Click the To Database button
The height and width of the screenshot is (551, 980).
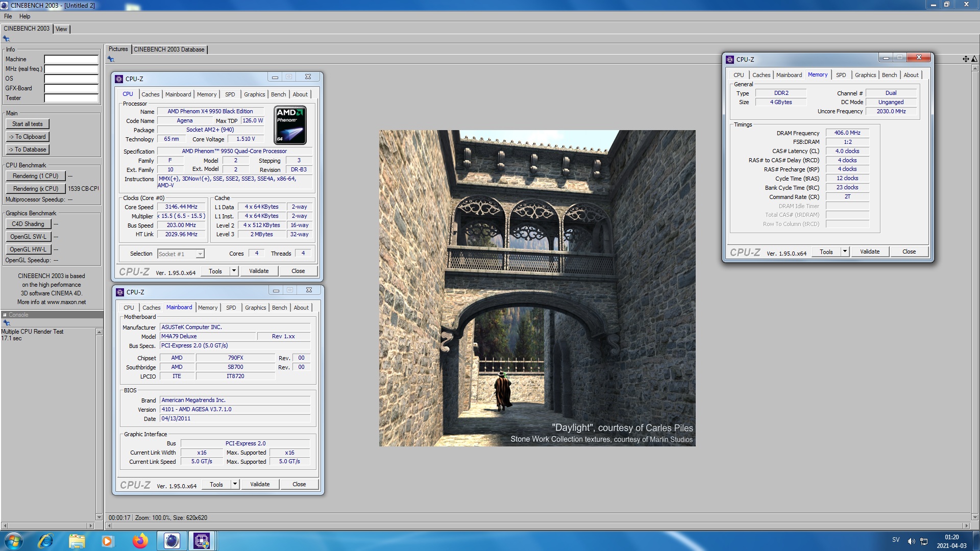[x=28, y=149]
